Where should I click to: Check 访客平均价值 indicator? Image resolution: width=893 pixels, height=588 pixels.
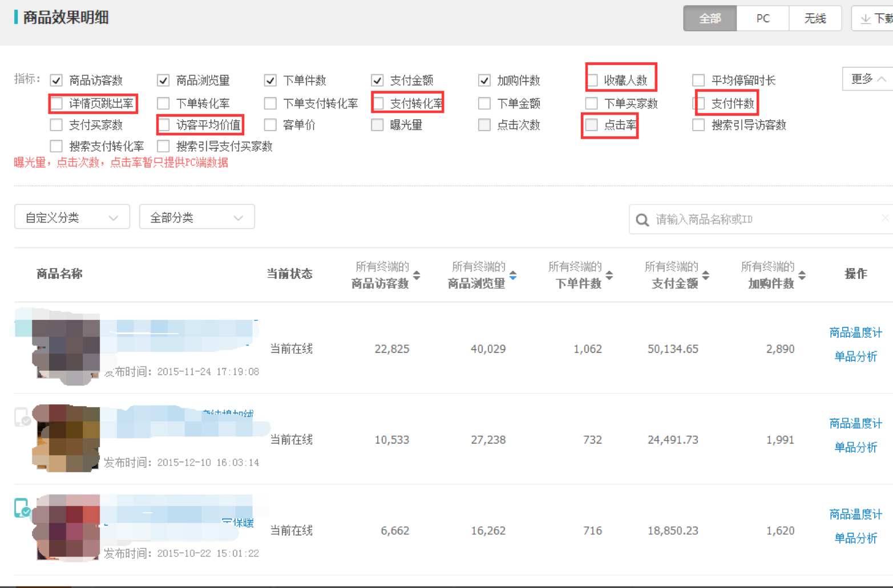[163, 125]
